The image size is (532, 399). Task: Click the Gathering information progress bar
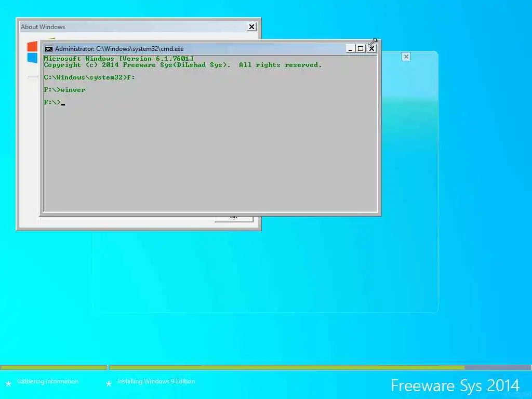point(54,367)
